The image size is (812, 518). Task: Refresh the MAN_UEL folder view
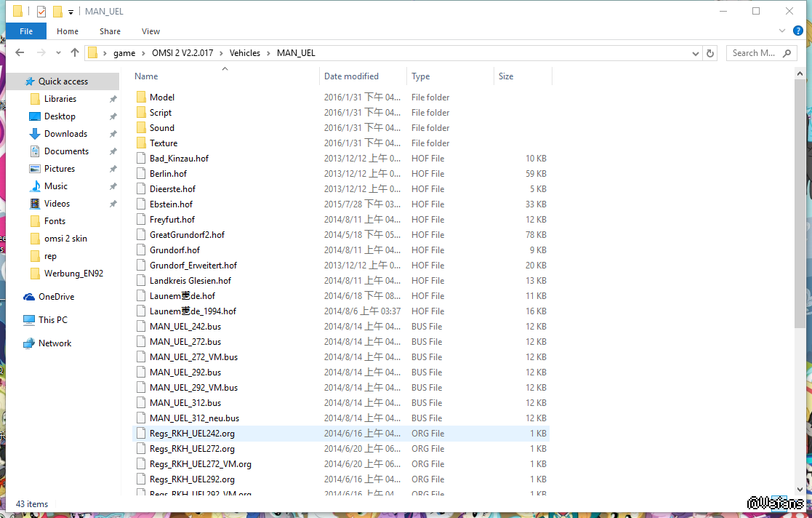(710, 53)
